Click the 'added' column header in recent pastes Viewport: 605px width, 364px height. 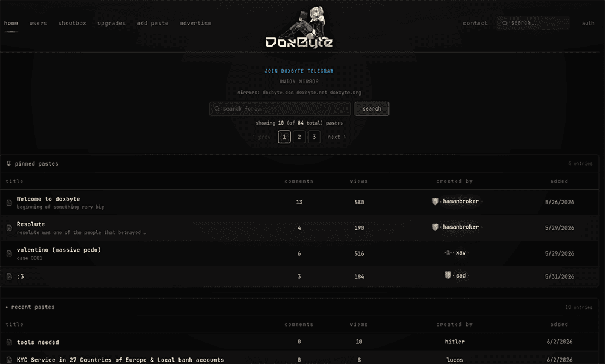[x=559, y=325]
